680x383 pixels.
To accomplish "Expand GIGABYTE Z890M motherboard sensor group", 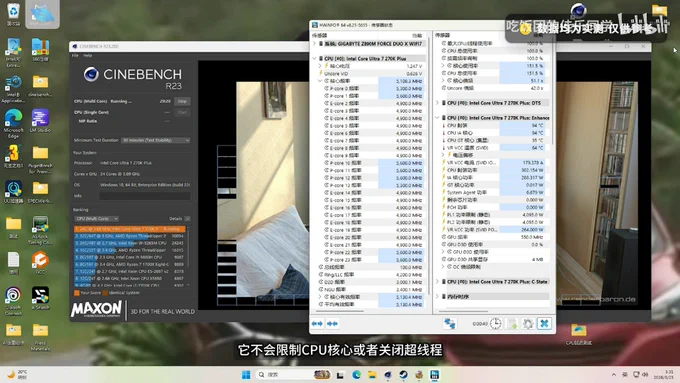I will click(x=314, y=44).
